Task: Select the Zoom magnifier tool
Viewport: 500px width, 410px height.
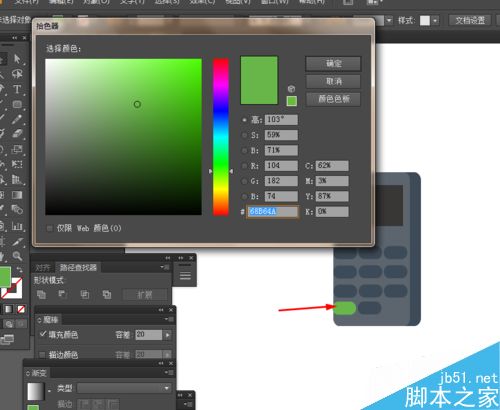Action: [17, 256]
